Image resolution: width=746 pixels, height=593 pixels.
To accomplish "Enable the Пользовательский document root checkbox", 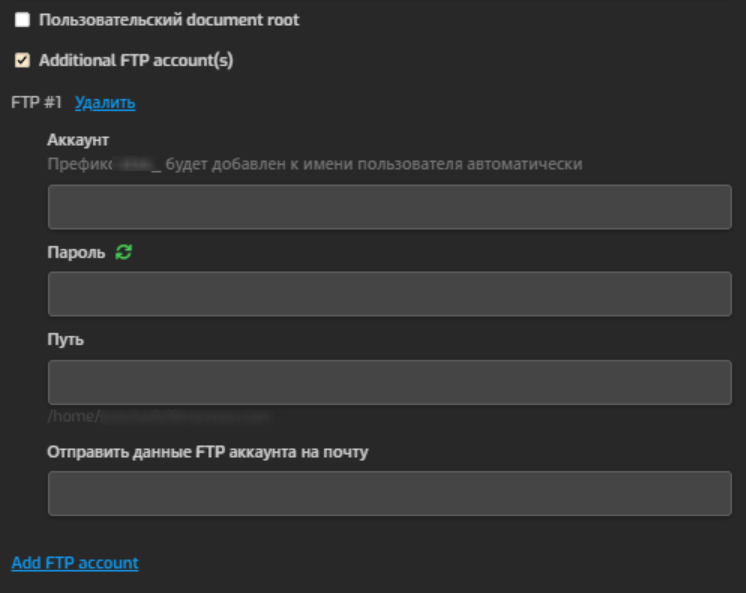I will (22, 20).
